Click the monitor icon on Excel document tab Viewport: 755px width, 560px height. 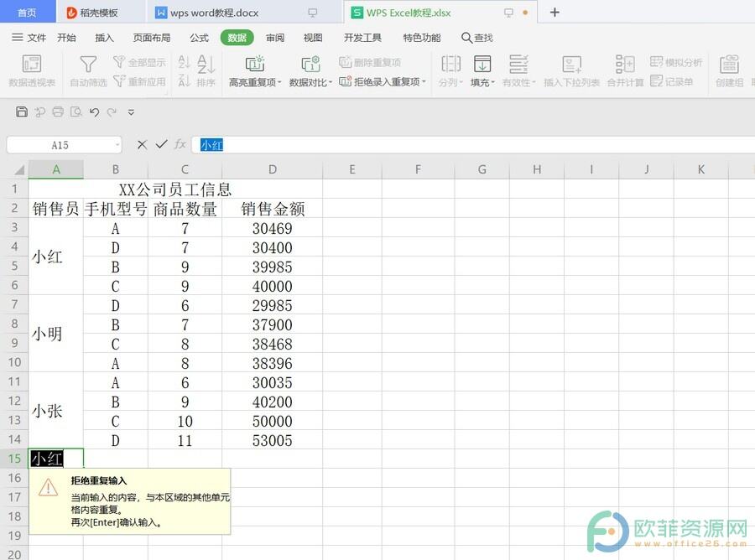coord(508,13)
